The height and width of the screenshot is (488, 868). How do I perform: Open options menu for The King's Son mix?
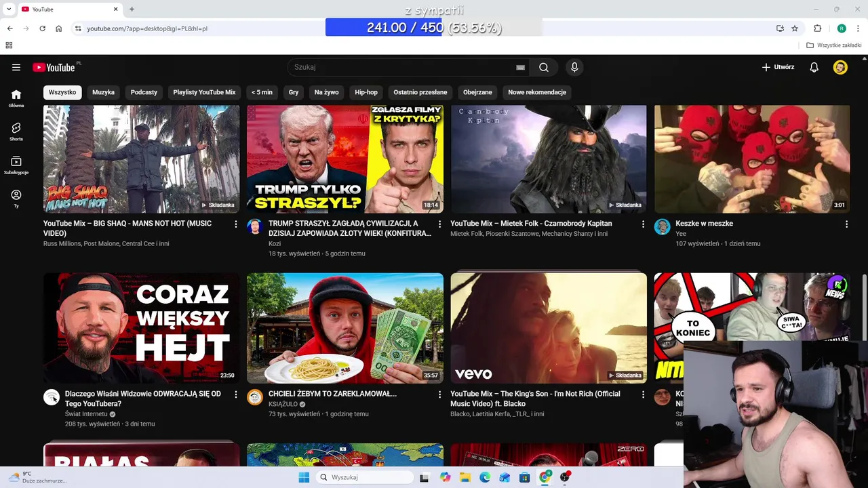[643, 394]
